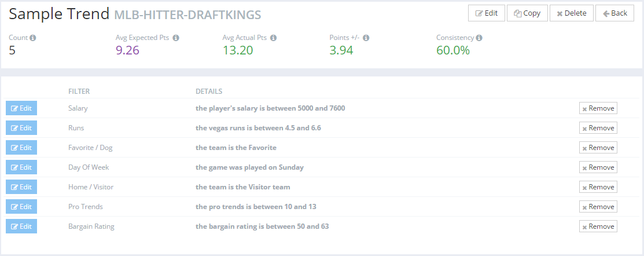Edit the Salary filter
644x256 pixels.
click(21, 108)
